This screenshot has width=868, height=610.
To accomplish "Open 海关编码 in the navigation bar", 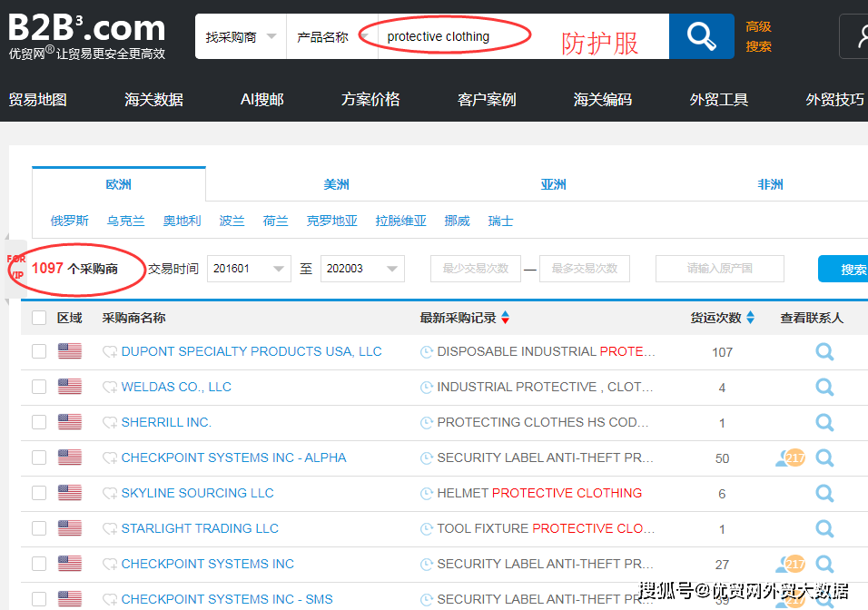I will click(x=603, y=100).
